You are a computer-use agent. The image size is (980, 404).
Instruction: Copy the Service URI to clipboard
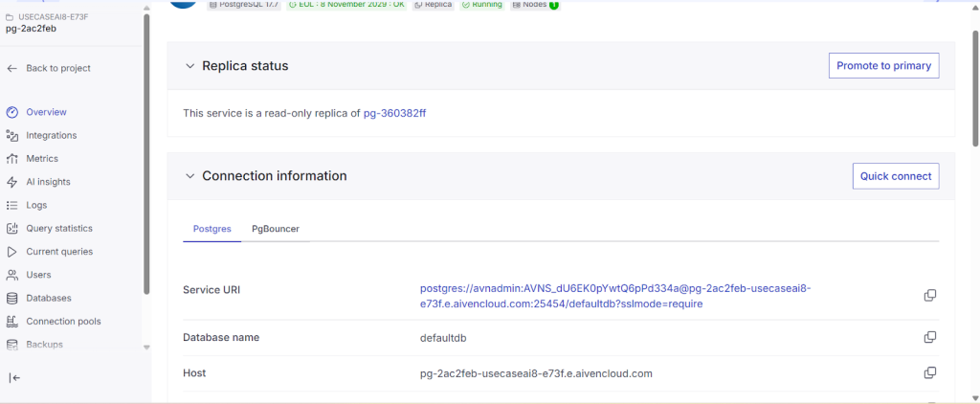click(x=929, y=296)
